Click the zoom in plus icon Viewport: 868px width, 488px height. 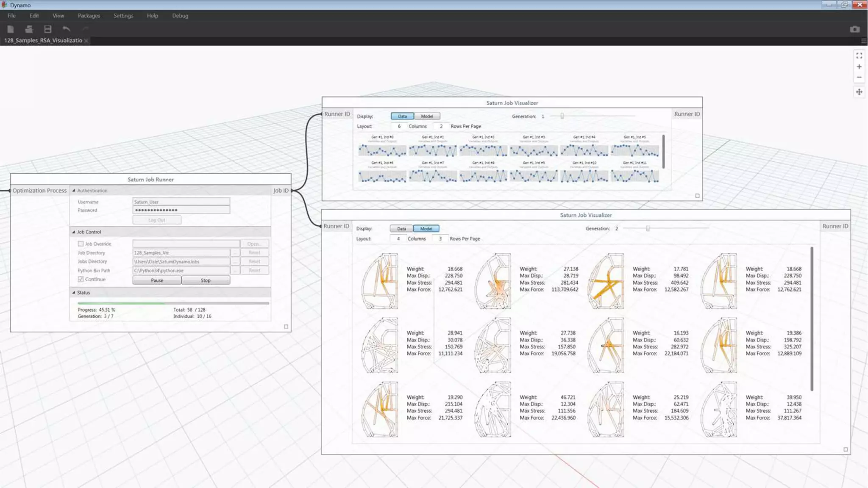point(859,67)
